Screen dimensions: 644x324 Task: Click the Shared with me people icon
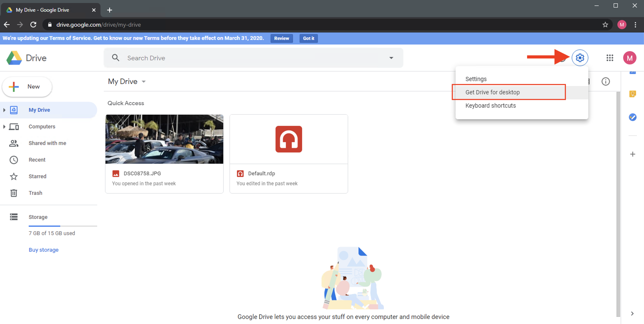click(x=14, y=143)
